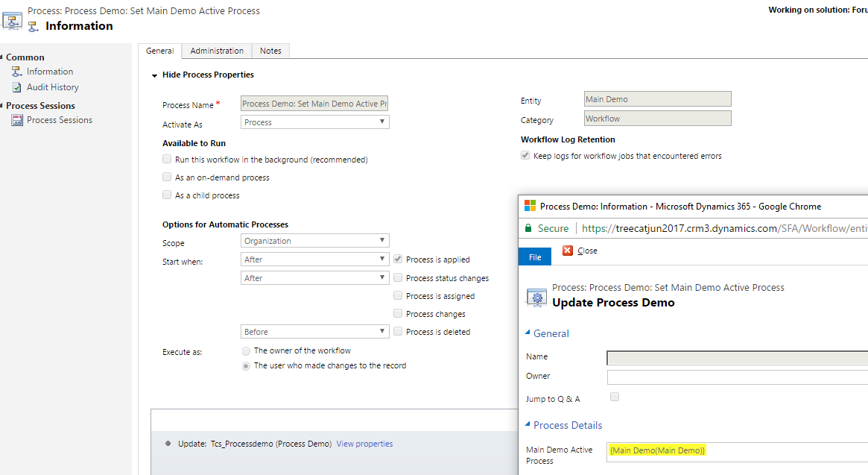This screenshot has height=475, width=868.
Task: Collapse the Process Details section
Action: 528,424
